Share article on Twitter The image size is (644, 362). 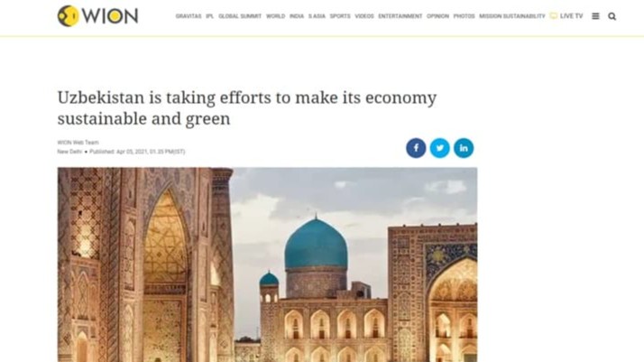(x=439, y=148)
